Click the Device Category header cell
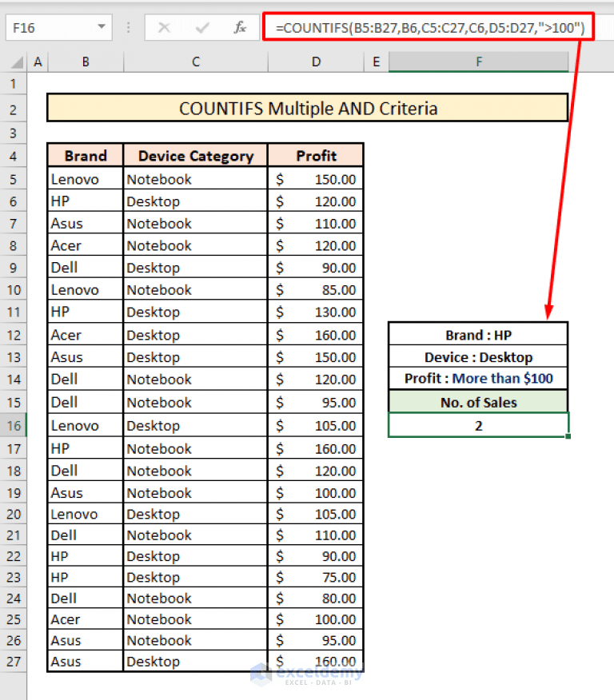 click(x=196, y=156)
